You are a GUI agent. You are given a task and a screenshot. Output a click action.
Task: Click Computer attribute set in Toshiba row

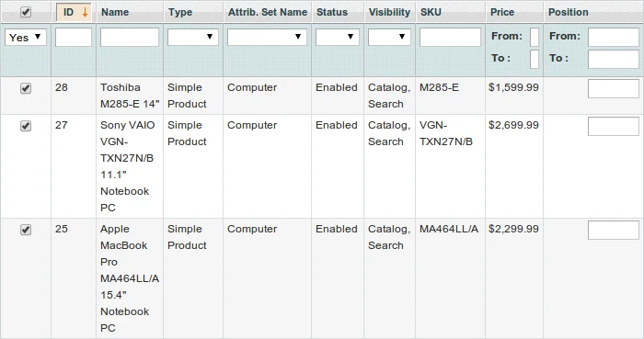(252, 87)
